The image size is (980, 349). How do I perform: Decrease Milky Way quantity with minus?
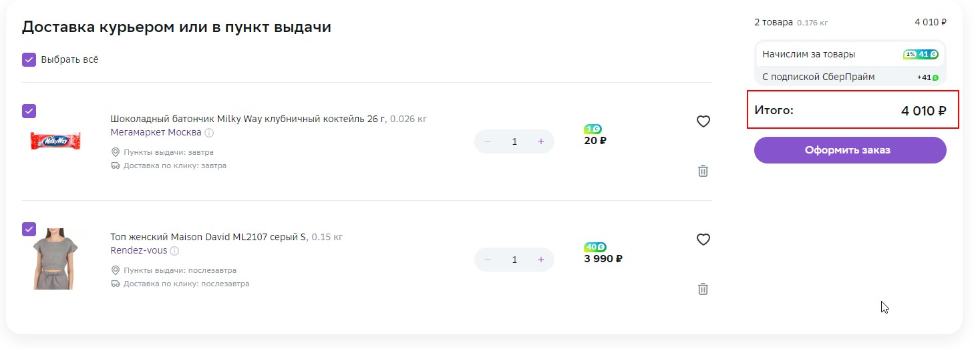pyautogui.click(x=488, y=141)
